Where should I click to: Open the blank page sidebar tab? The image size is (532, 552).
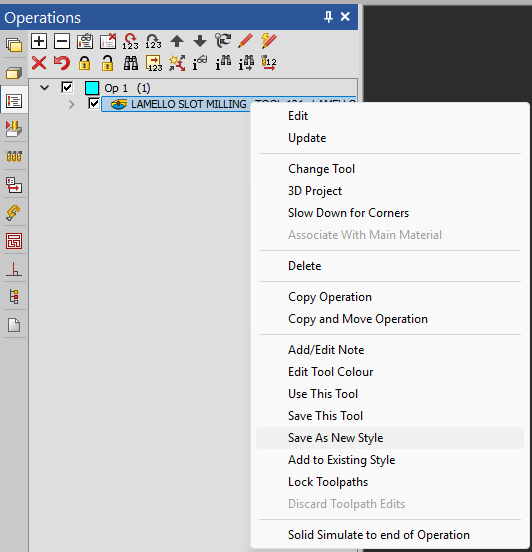click(x=14, y=325)
